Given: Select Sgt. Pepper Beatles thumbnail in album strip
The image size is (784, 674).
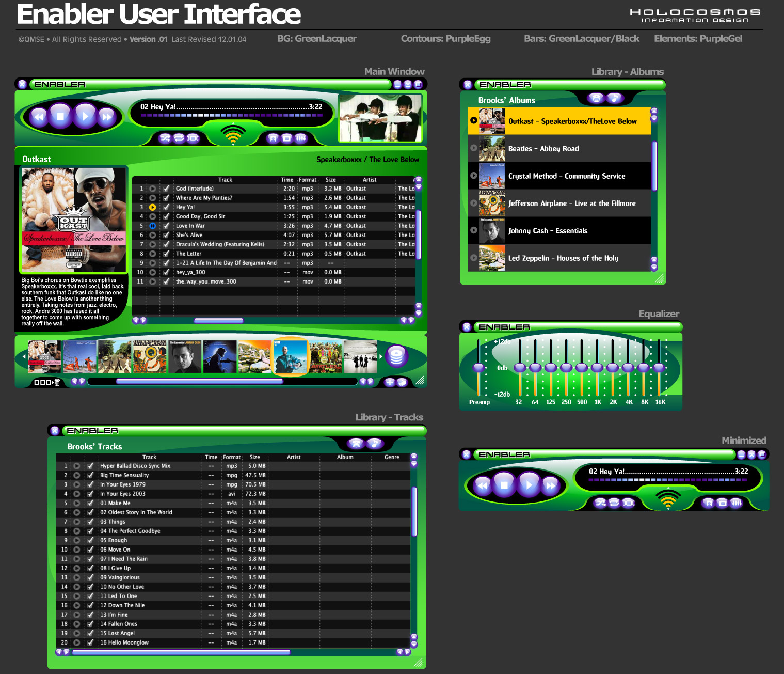Looking at the screenshot, I should 325,356.
